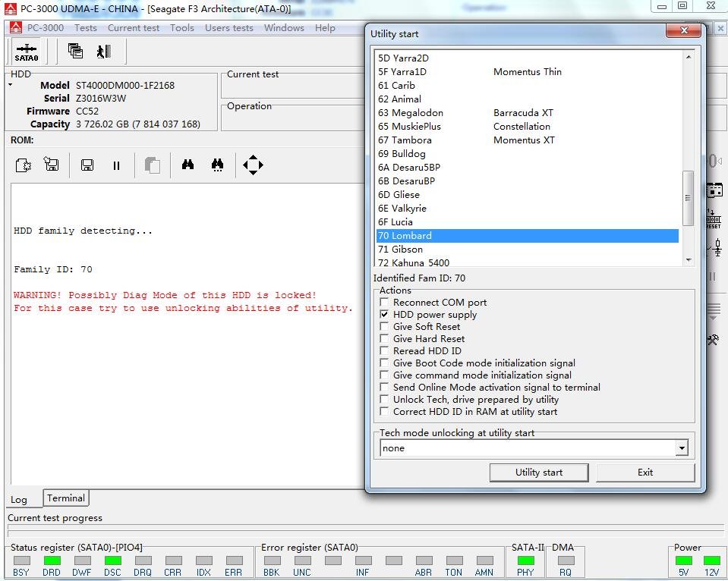Expand the HDD info panel arrow
The width and height of the screenshot is (728, 581).
11,85
